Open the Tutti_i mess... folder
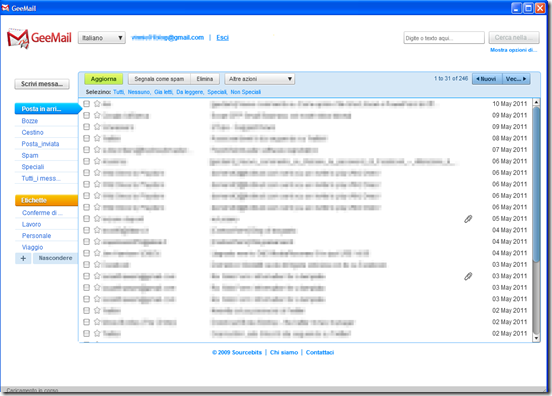 pos(41,178)
